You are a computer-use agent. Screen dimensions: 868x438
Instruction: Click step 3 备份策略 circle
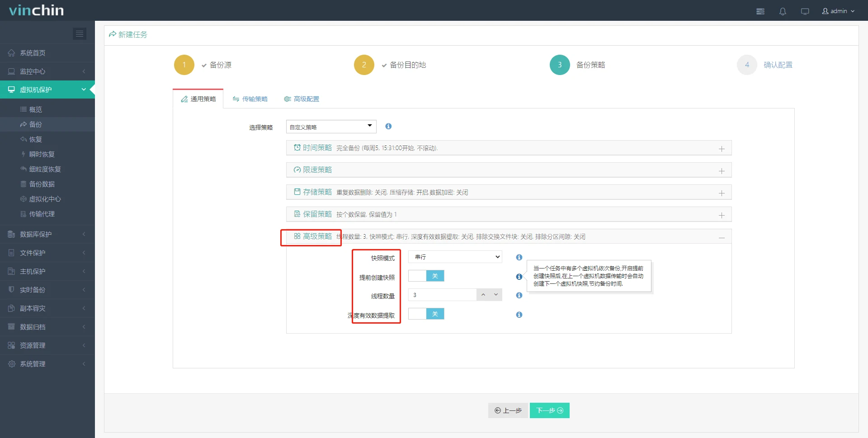(x=560, y=65)
